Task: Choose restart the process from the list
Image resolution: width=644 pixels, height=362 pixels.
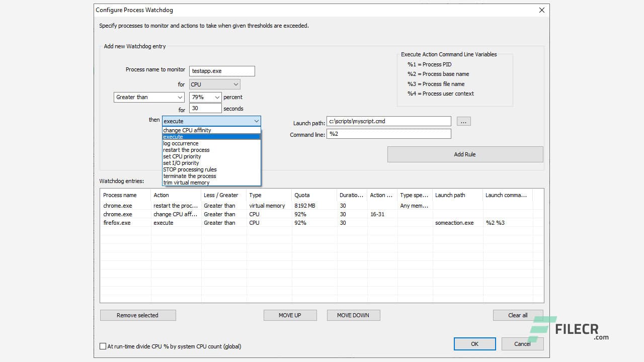Action: pyautogui.click(x=186, y=150)
